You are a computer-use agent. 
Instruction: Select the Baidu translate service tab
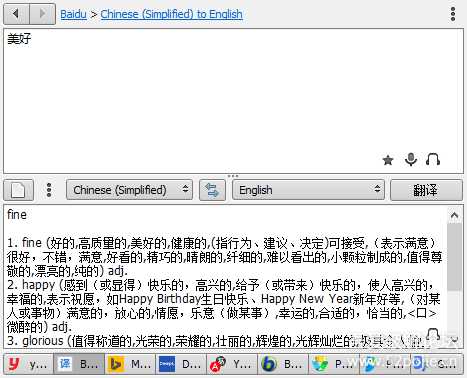[x=79, y=364]
